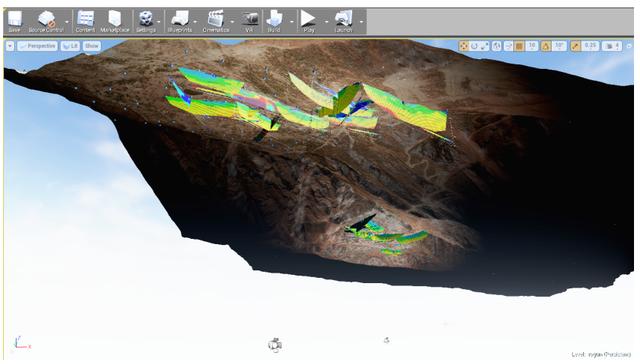Select the translate gizmo mode
The height and width of the screenshot is (364, 640).
pyautogui.click(x=464, y=46)
